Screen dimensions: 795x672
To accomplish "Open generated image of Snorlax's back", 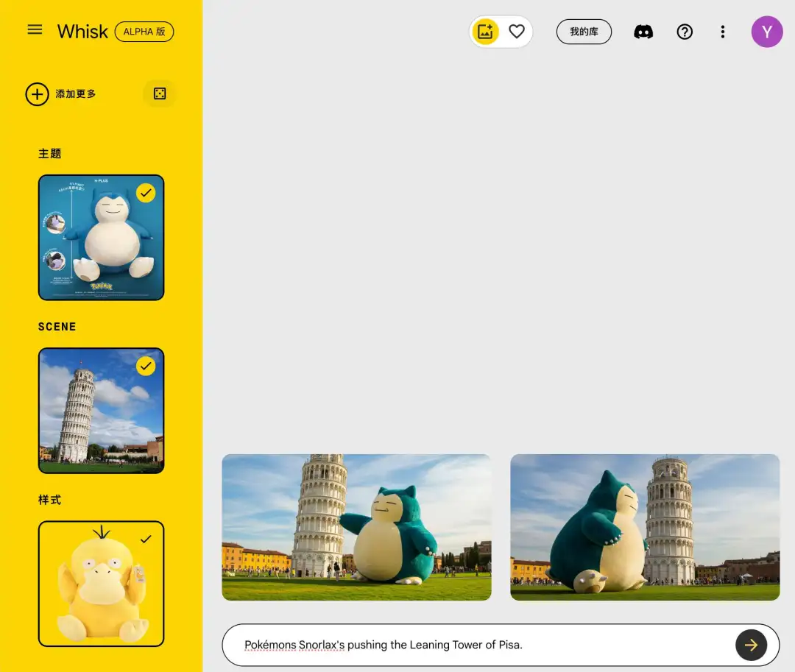I will [x=645, y=527].
